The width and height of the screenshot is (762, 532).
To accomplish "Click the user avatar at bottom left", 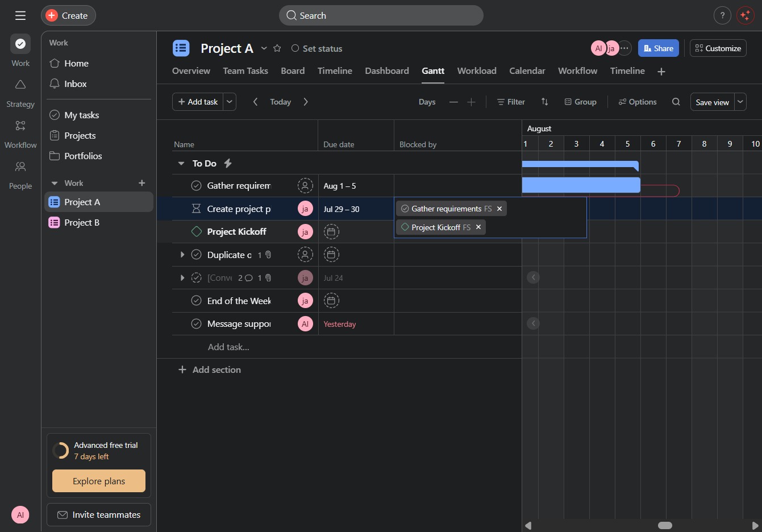I will [20, 515].
